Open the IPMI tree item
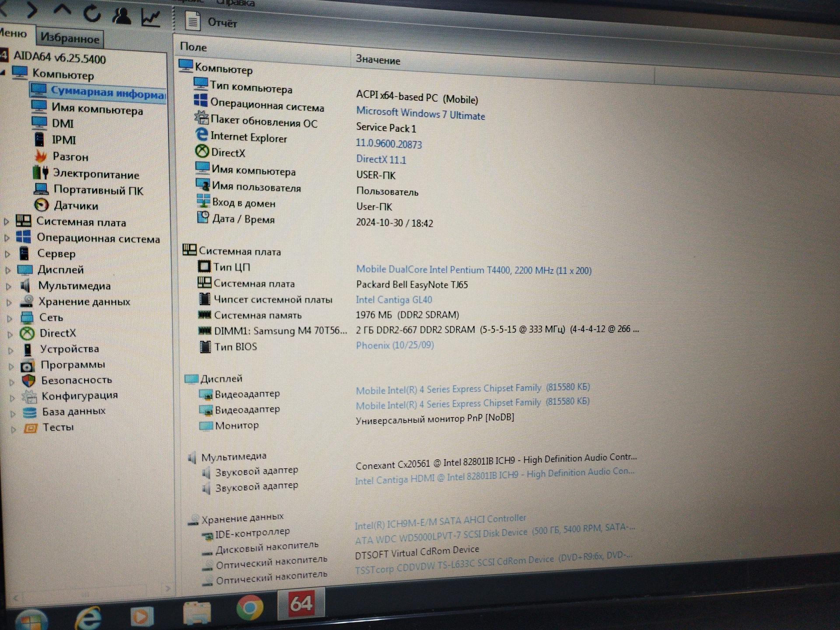The height and width of the screenshot is (630, 840). coord(64,140)
